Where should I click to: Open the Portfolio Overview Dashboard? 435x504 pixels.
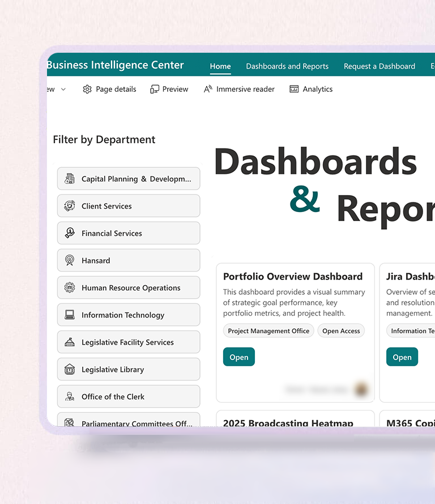point(239,357)
